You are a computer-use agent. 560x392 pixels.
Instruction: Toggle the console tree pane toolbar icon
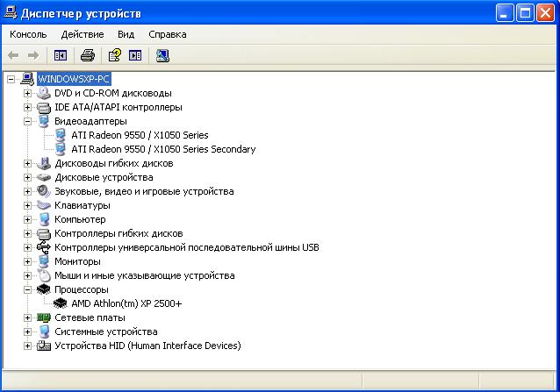tap(61, 55)
